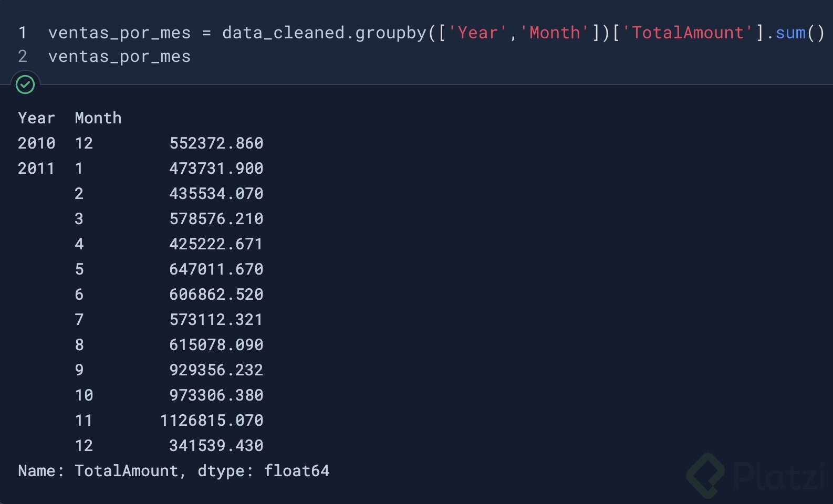
Task: Click the value 973306.380 for month 10
Action: 216,395
